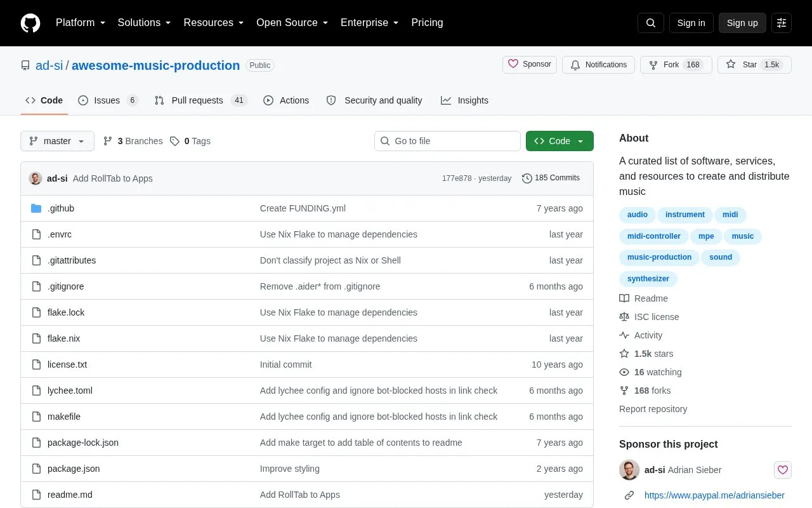Image resolution: width=812 pixels, height=508 pixels.
Task: Fork the repository
Action: (676, 65)
